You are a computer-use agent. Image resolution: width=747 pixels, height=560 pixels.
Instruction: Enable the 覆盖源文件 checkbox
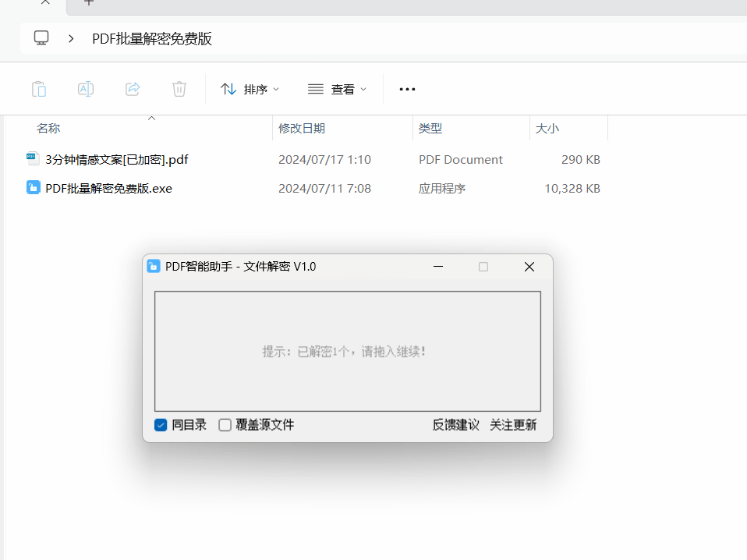(x=225, y=425)
